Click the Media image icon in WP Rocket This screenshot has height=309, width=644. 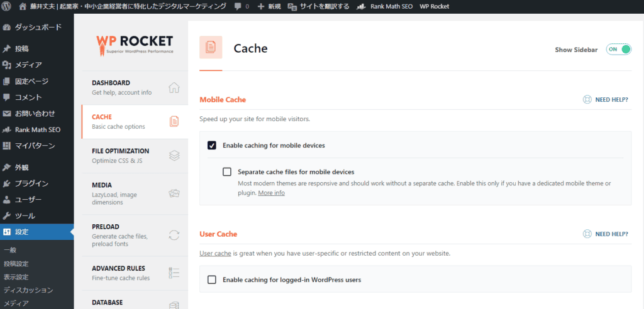pyautogui.click(x=174, y=193)
